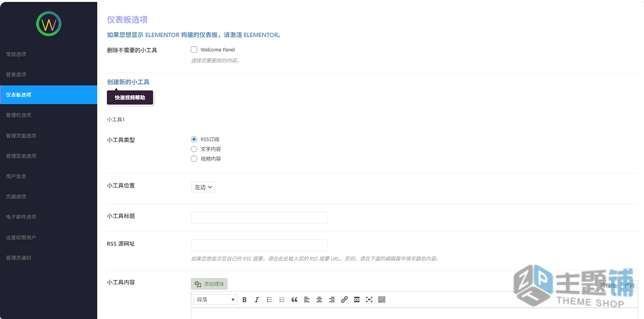This screenshot has width=644, height=319.
Task: Select the 仪表板选项 menu item
Action: coord(48,95)
